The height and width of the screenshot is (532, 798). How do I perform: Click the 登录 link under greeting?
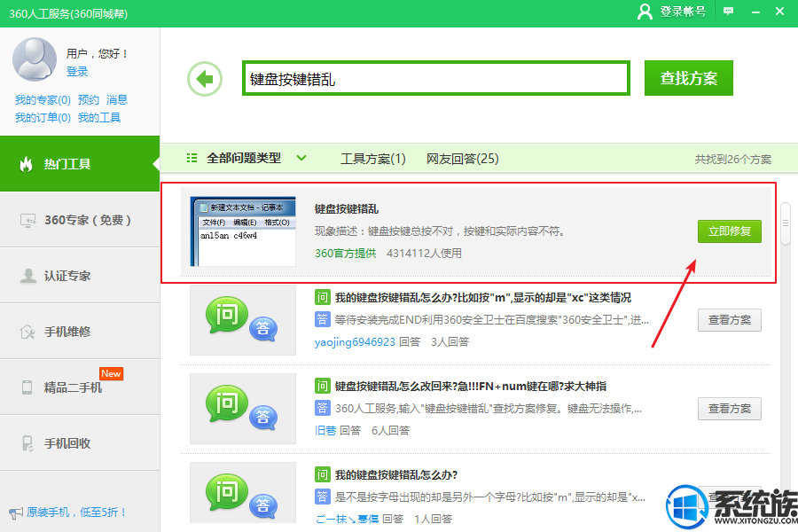pos(77,72)
